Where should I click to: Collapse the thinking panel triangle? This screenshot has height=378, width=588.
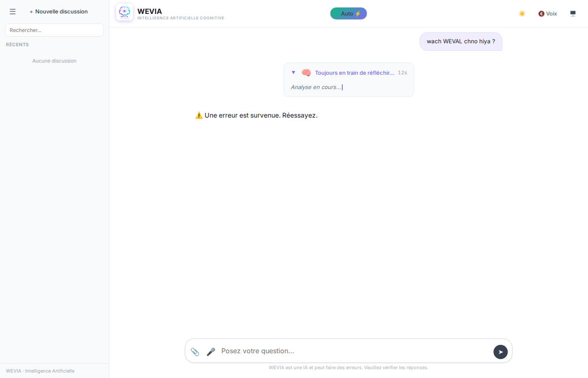pos(294,73)
